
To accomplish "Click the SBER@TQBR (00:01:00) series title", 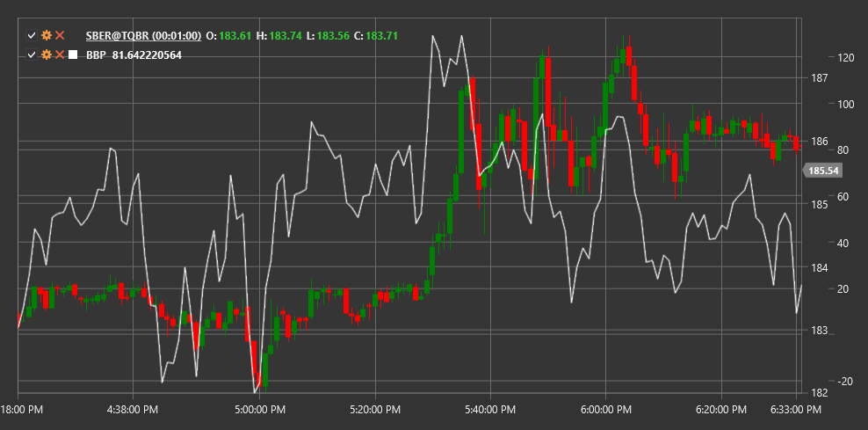I will (x=143, y=36).
